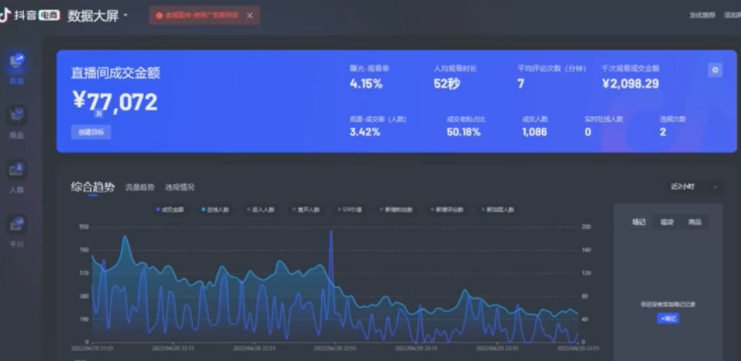Viewport: 741px width, 361px height.
Task: Click the blue +场记 add button
Action: (x=668, y=318)
